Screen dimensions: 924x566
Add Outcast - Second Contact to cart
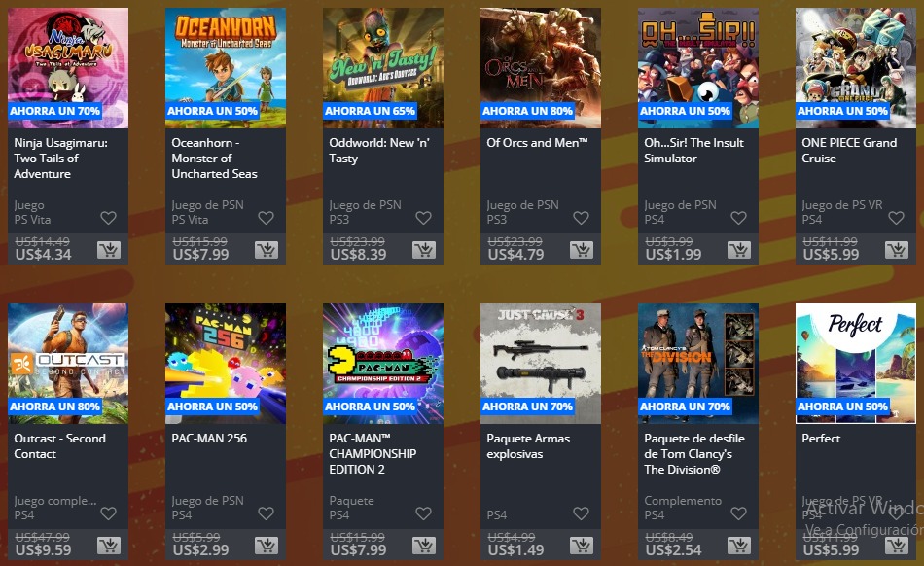click(x=109, y=546)
